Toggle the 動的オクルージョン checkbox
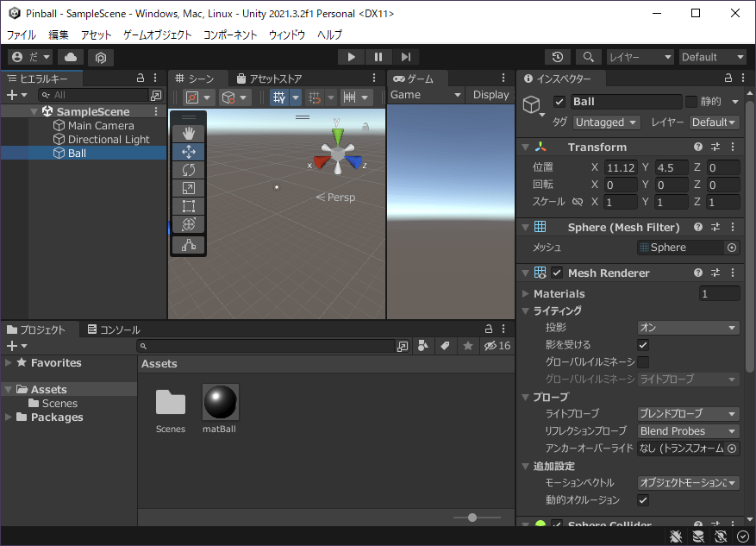Viewport: 756px width, 546px height. pyautogui.click(x=643, y=500)
